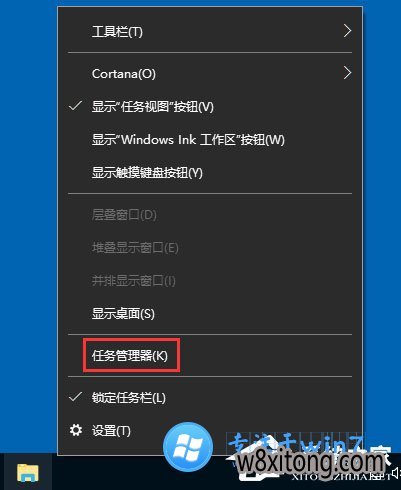Viewport: 401px width, 490px height.
Task: Click the checkmark next to 锁定任务栏(L)
Action: coord(75,397)
